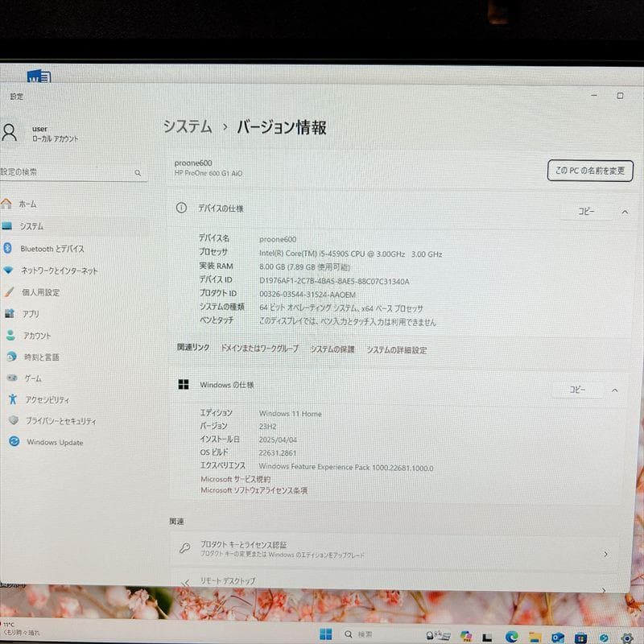Click the このPCの名前を変更 button

coord(588,171)
